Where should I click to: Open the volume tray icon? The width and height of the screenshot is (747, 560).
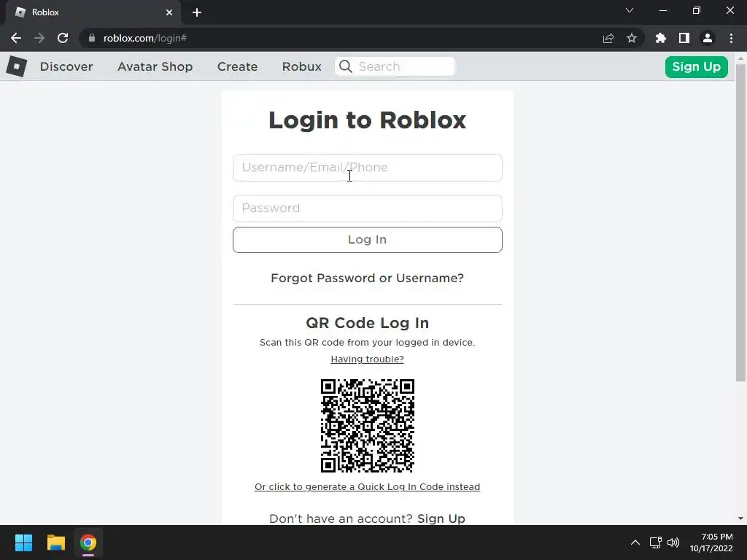[x=673, y=542]
